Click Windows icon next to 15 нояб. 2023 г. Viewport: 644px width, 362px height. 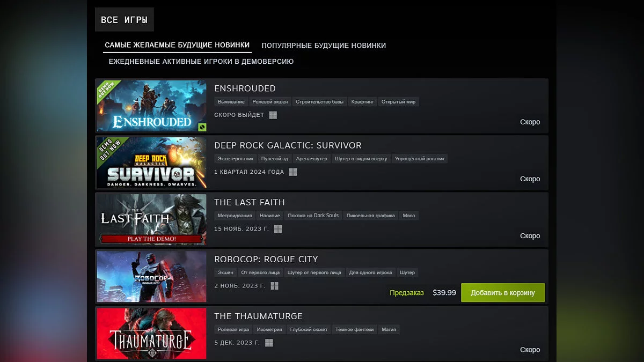278,229
